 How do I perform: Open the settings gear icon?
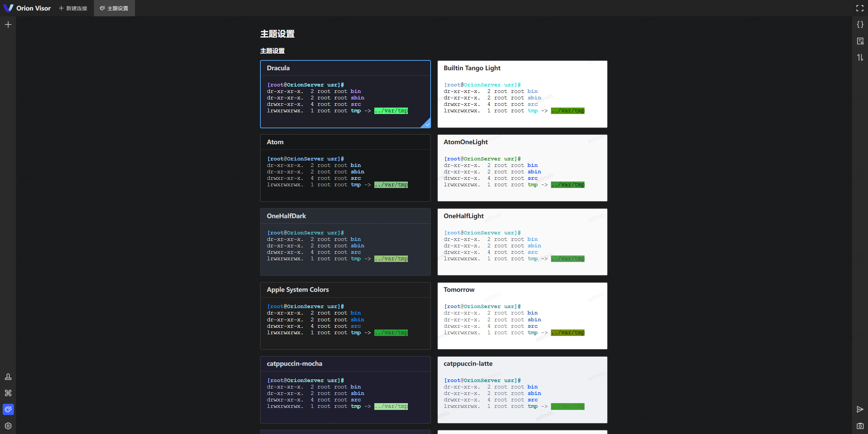point(8,426)
